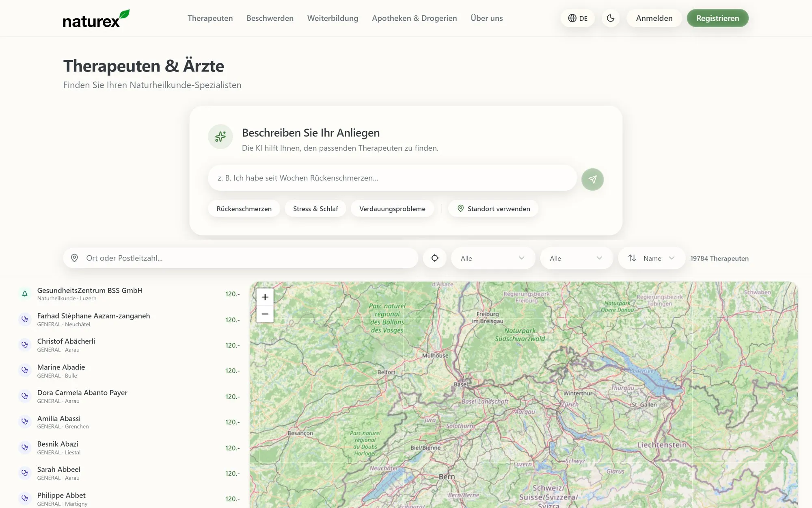Viewport: 812px width, 508px height.
Task: Focus the Ort oder Postleitzahl field
Action: pos(241,258)
